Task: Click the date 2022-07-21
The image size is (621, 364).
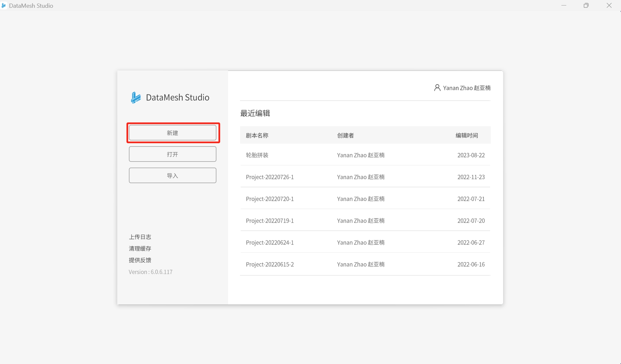Action: [471, 199]
